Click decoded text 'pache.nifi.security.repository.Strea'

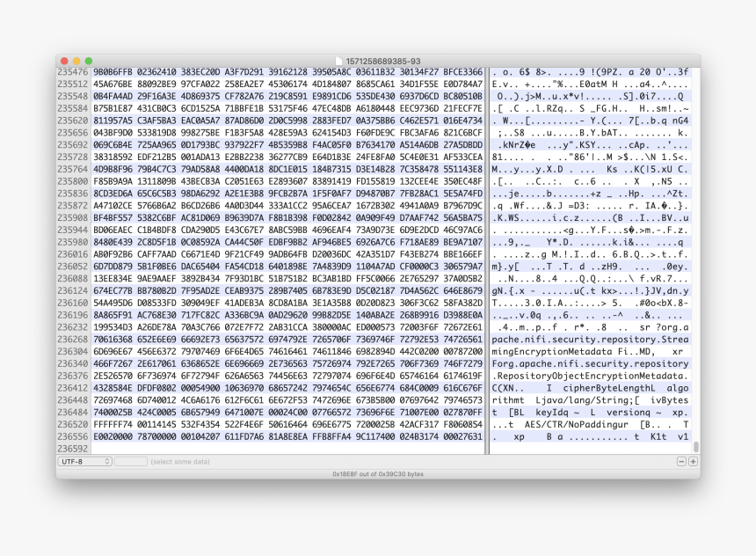click(x=590, y=340)
